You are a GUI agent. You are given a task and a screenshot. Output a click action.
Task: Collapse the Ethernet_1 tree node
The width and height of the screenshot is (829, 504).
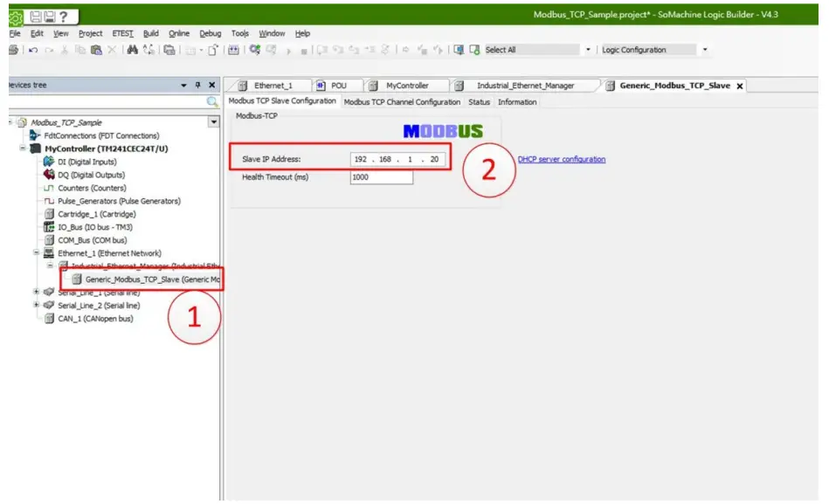point(37,252)
